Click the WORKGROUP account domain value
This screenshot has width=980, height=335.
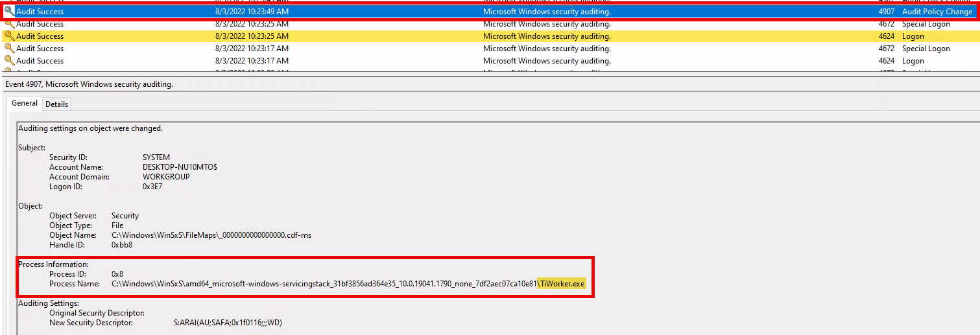tap(166, 177)
